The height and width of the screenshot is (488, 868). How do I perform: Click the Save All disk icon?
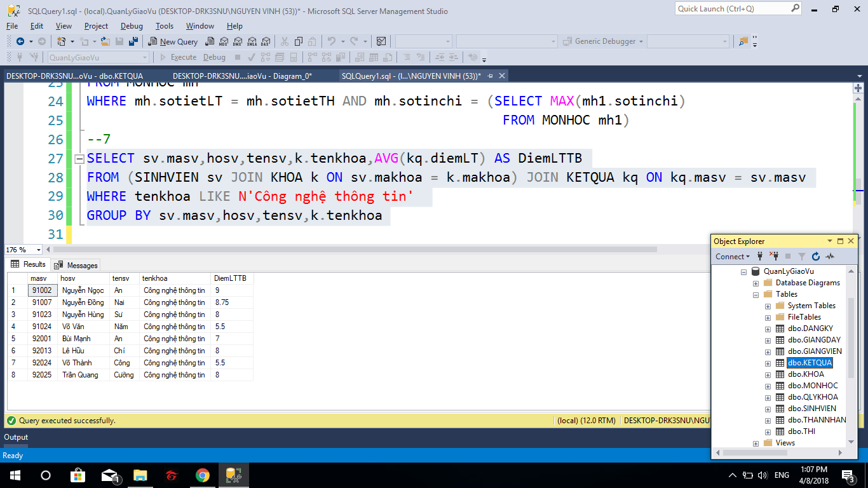click(133, 41)
